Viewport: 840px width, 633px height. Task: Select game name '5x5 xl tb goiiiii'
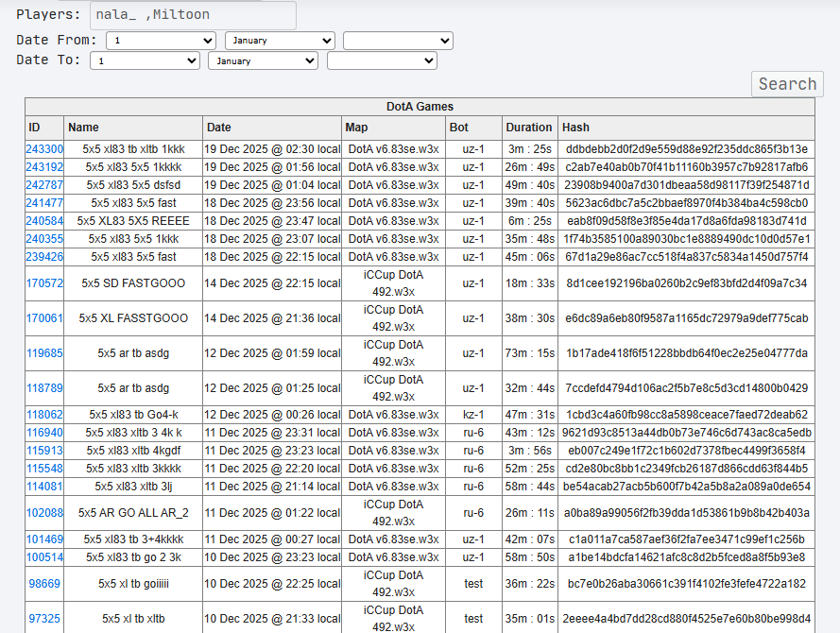point(133,584)
